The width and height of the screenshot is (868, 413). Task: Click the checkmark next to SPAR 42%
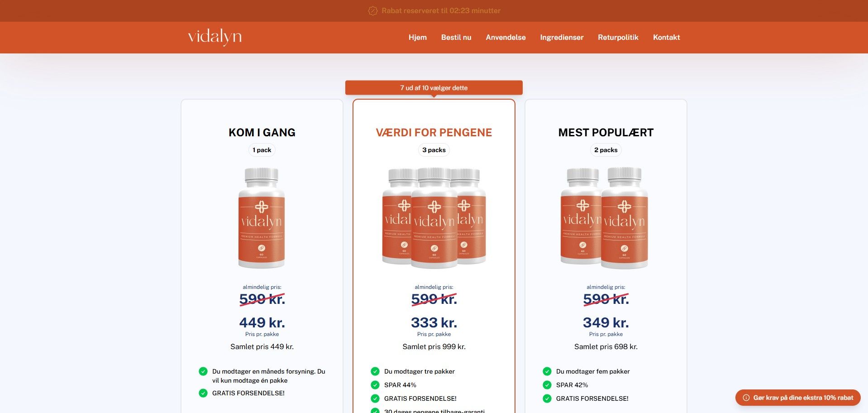(x=547, y=385)
